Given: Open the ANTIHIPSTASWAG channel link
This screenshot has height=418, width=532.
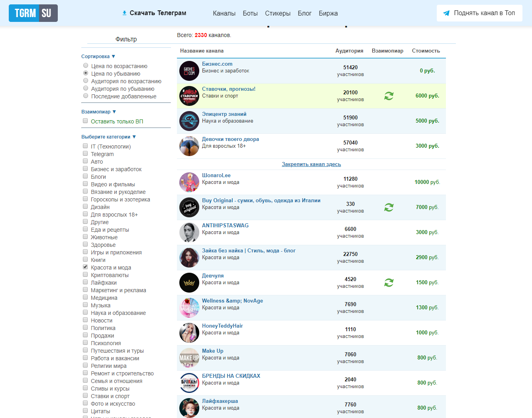Looking at the screenshot, I should [225, 226].
